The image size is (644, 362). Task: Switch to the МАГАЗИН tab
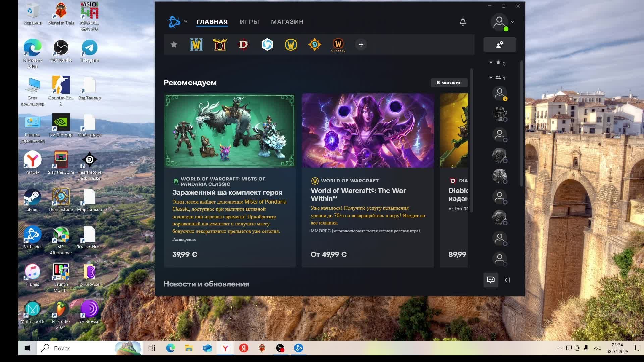[x=287, y=22]
